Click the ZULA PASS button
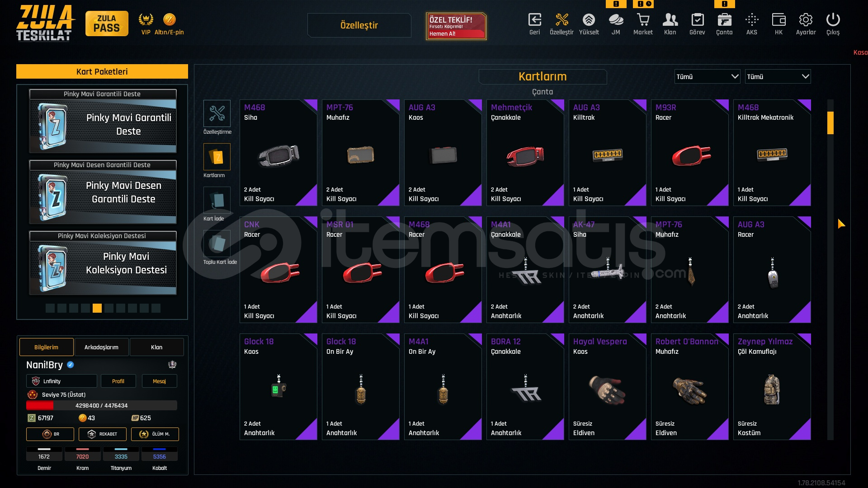The height and width of the screenshot is (488, 868). pyautogui.click(x=107, y=23)
